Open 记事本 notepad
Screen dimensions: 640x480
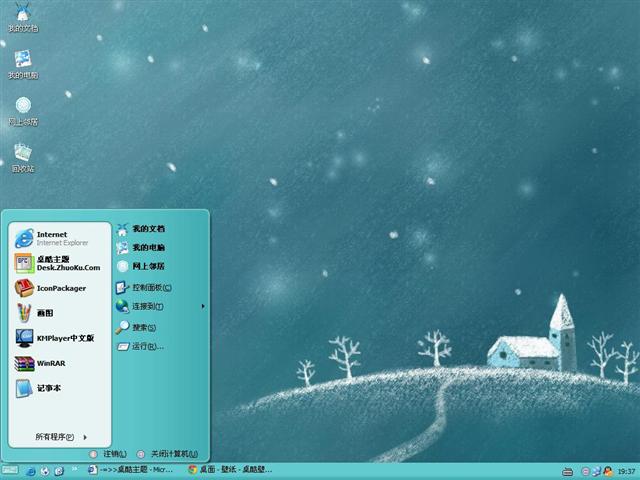pos(60,388)
